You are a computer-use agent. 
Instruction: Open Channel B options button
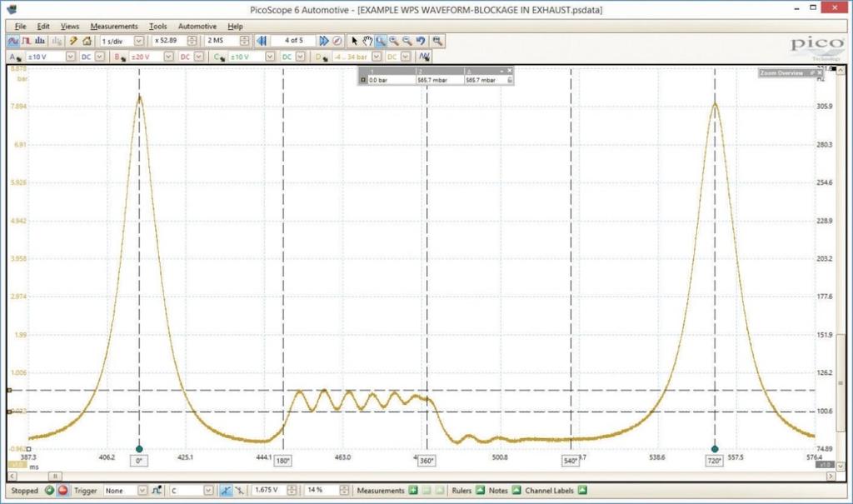(120, 57)
